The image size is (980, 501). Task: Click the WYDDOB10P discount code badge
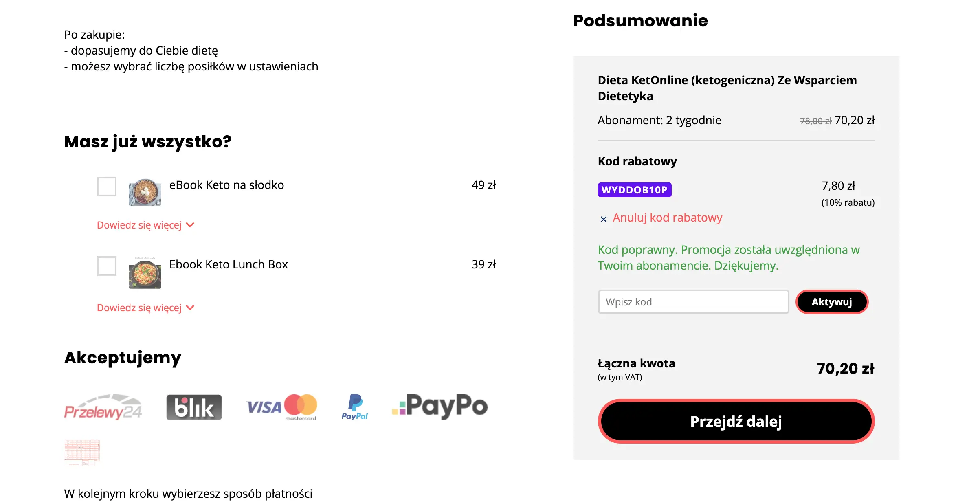coord(635,190)
